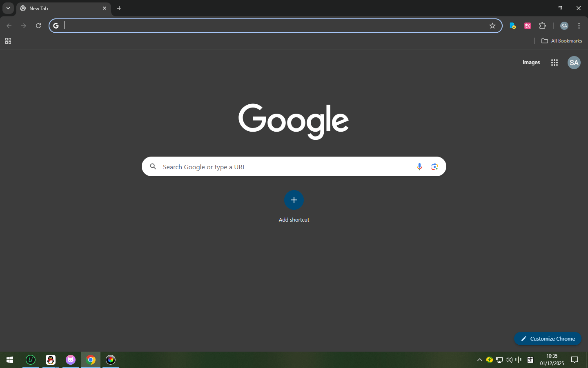588x368 pixels.
Task: Open the purple cat app in taskbar
Action: click(x=71, y=360)
